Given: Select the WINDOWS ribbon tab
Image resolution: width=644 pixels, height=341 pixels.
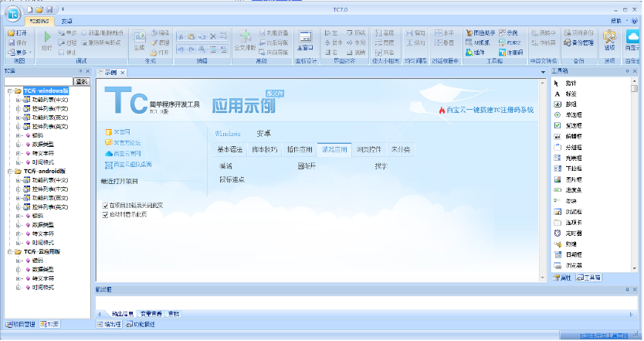Looking at the screenshot, I should (39, 21).
